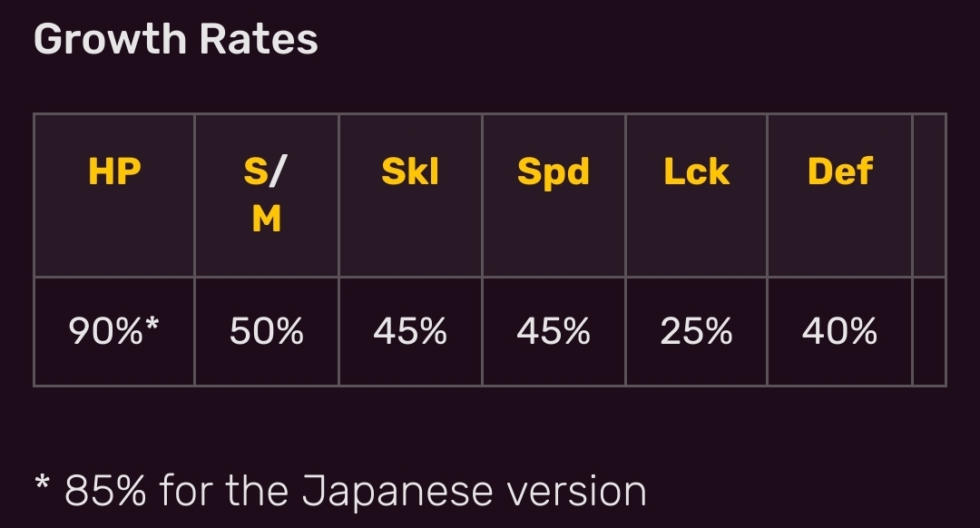Click the 25% Lck growth value
980x528 pixels.
click(x=696, y=332)
